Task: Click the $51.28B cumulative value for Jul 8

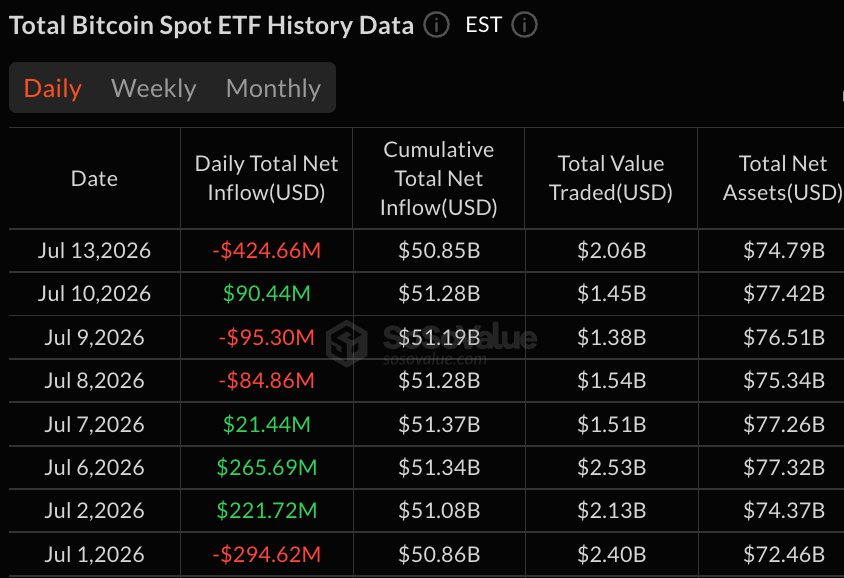Action: click(439, 381)
